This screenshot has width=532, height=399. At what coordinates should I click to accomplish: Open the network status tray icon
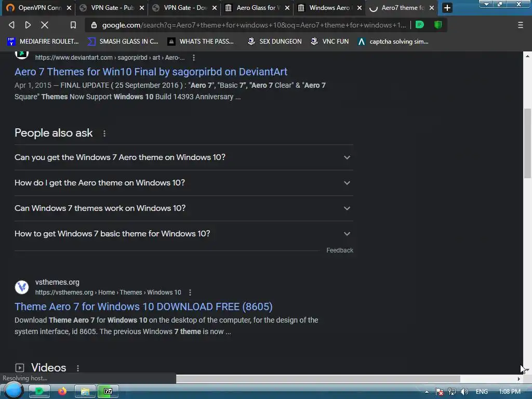coord(451,392)
